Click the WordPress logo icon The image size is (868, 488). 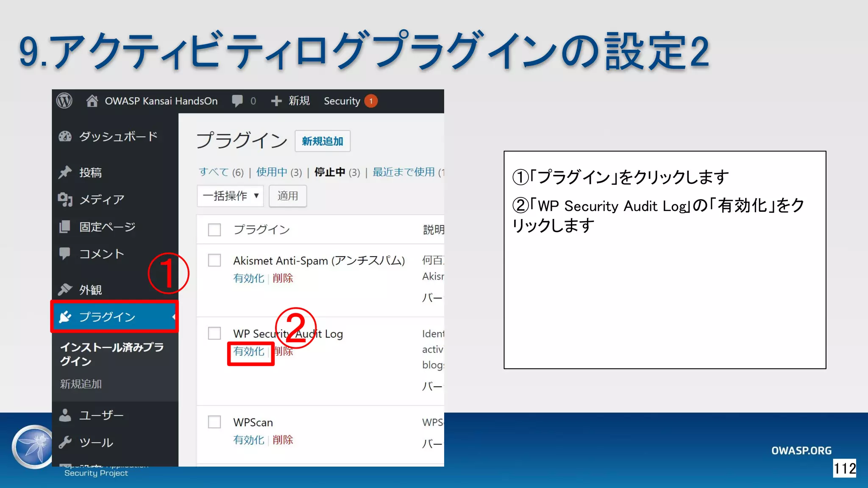(x=64, y=101)
